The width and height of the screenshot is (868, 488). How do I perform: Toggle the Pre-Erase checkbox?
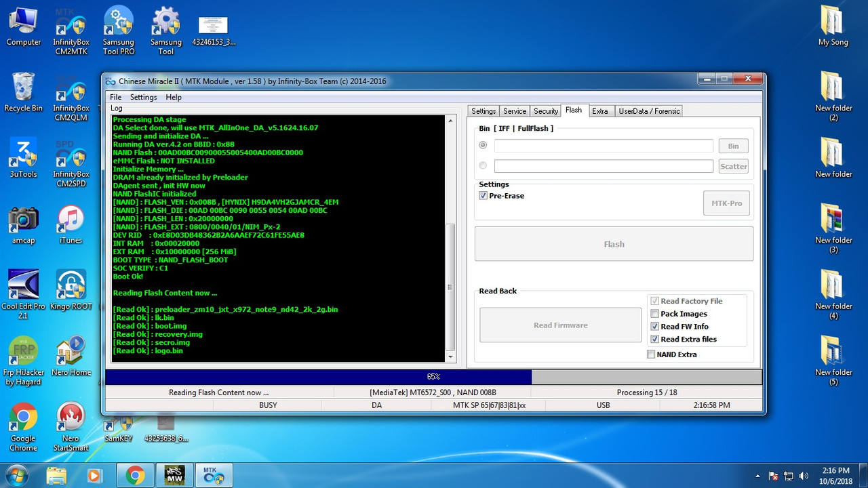(x=484, y=196)
